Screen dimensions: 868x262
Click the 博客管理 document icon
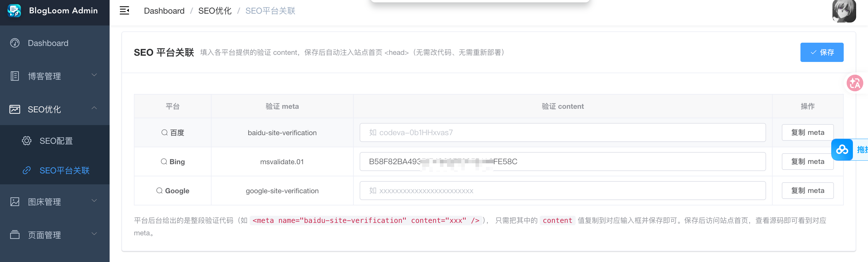pos(15,76)
